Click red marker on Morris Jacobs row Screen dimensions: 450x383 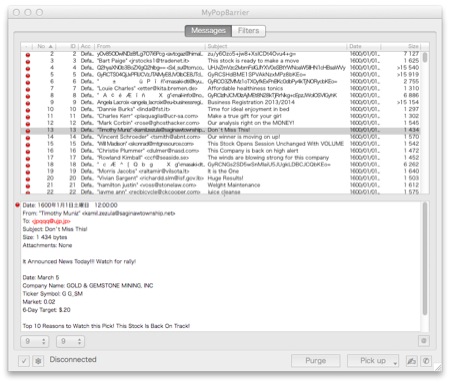click(28, 172)
